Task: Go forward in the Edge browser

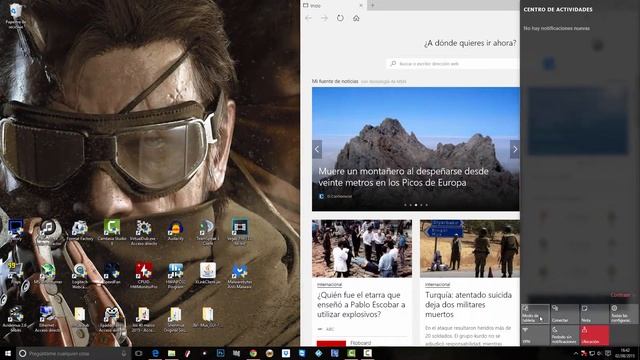Action: pos(324,18)
